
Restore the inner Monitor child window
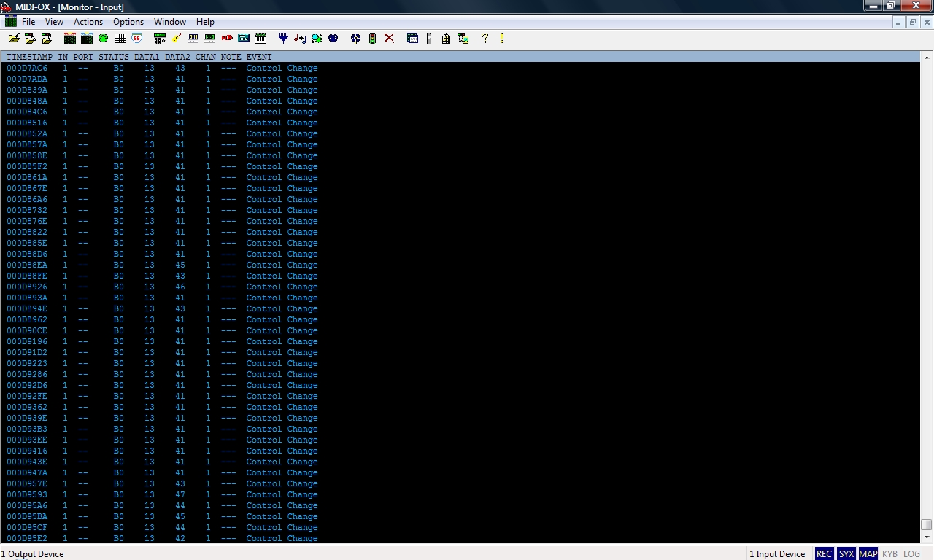click(912, 22)
